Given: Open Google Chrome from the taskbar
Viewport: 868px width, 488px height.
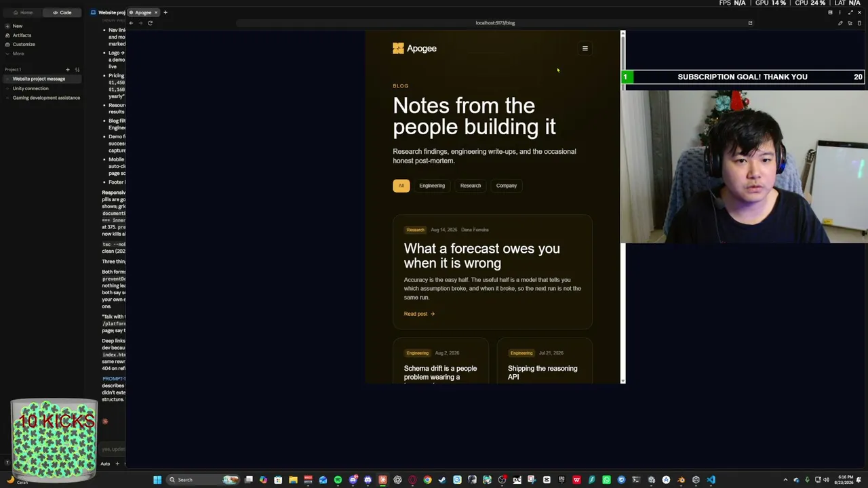Looking at the screenshot, I should pyautogui.click(x=427, y=480).
